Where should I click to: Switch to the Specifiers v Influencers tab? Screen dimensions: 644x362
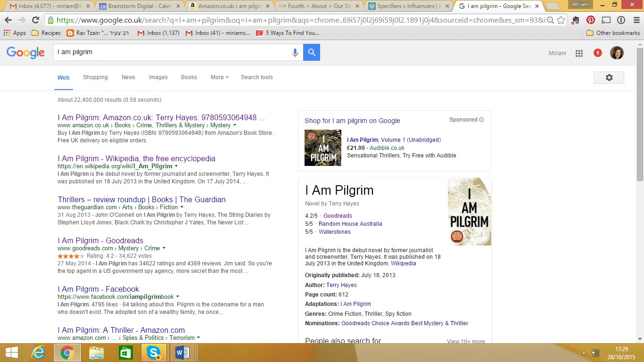(x=408, y=7)
